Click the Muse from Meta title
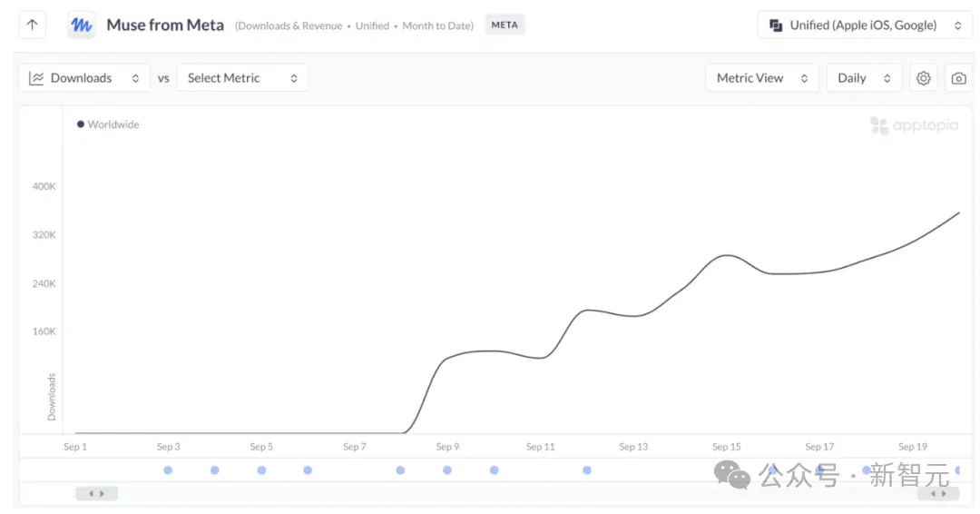 [165, 25]
